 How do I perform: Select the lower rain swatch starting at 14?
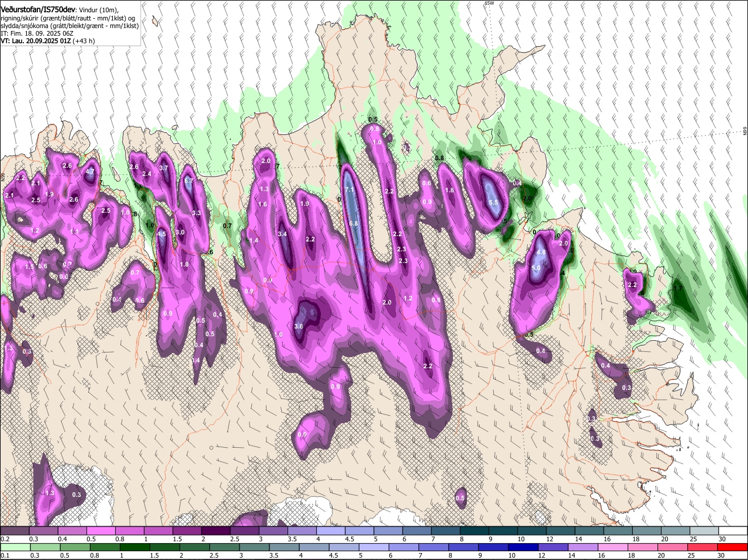(x=584, y=547)
